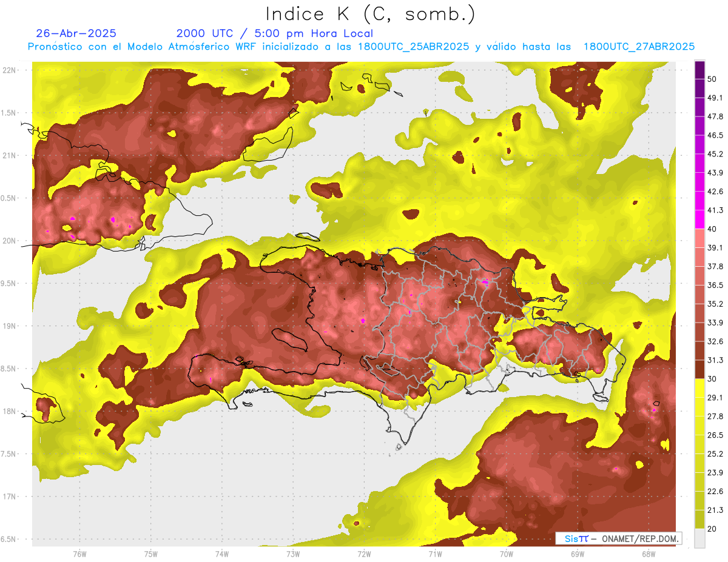Click the color scale value "27.8"
728x562 pixels.
pyautogui.click(x=715, y=416)
